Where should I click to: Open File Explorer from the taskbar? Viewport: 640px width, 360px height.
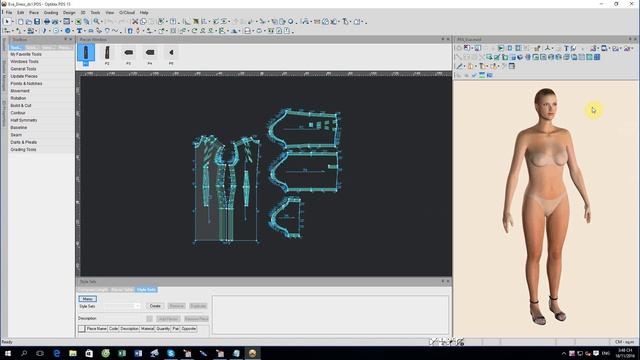[x=73, y=353]
